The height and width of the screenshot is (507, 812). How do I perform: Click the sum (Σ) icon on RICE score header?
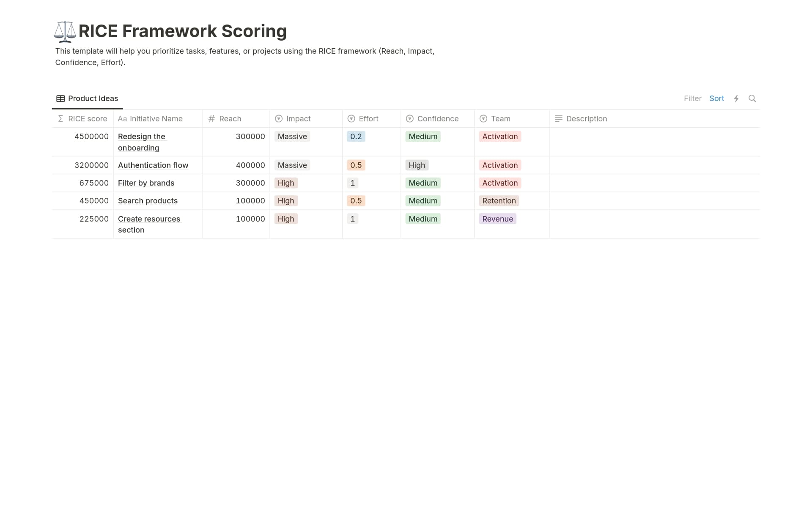(59, 119)
